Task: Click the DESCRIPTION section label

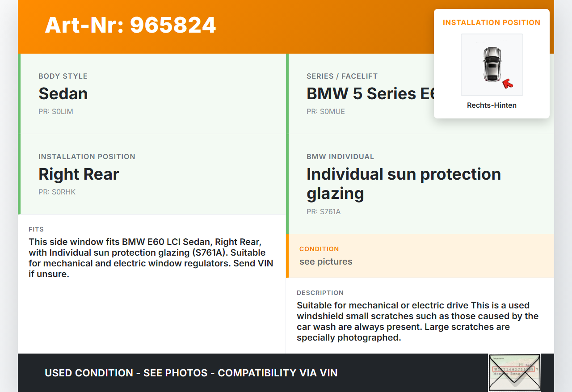Action: (320, 293)
